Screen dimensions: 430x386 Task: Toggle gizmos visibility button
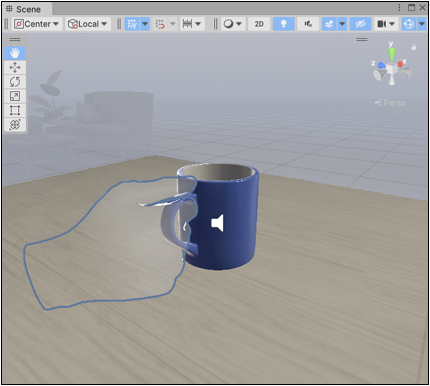pos(409,24)
